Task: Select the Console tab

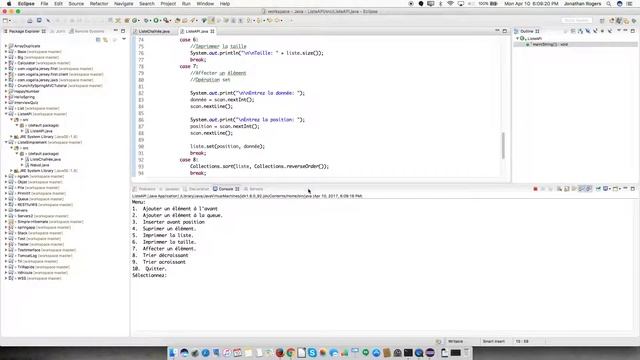Action: [226, 189]
